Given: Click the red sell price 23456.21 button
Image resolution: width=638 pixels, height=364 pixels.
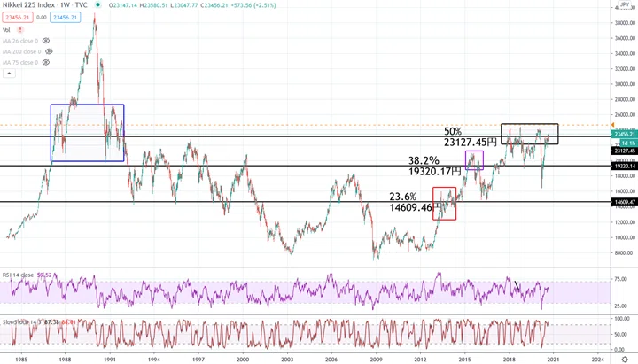Looking at the screenshot, I should [x=18, y=18].
